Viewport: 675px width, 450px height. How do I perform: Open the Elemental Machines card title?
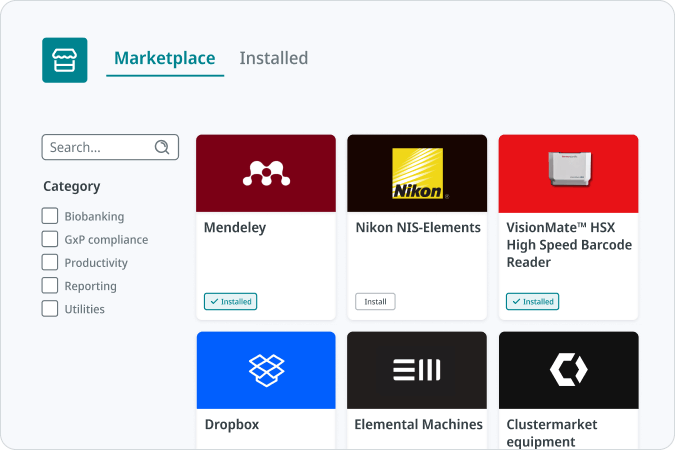click(418, 425)
